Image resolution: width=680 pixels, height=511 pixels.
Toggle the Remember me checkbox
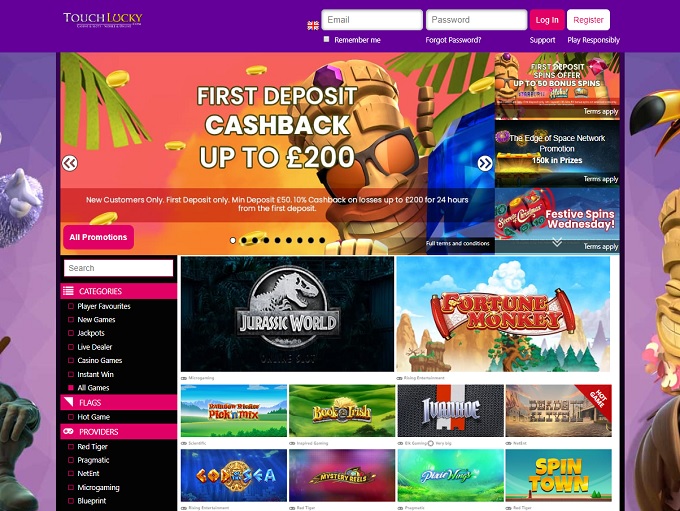327,39
